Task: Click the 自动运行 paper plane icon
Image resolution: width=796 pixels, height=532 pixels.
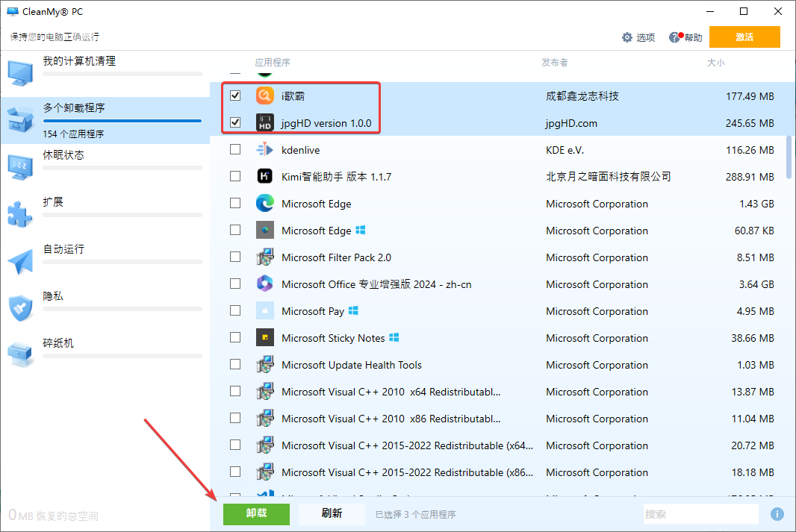Action: tap(20, 262)
